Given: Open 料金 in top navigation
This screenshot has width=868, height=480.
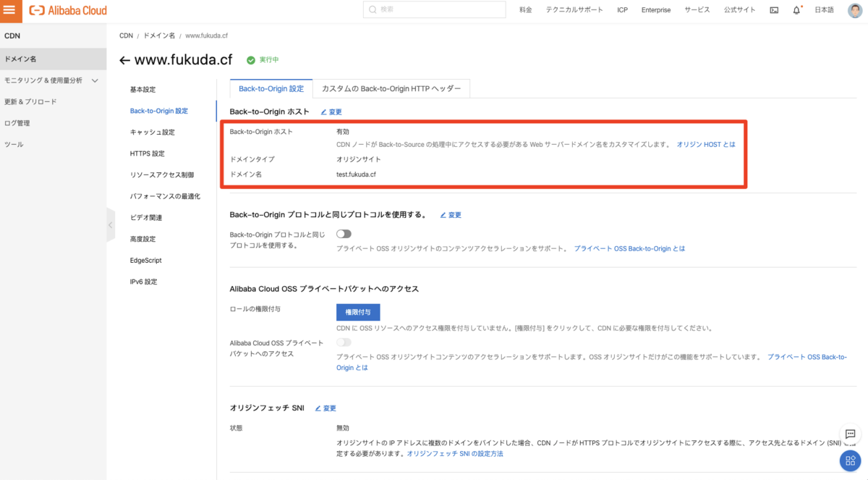Looking at the screenshot, I should click(526, 10).
